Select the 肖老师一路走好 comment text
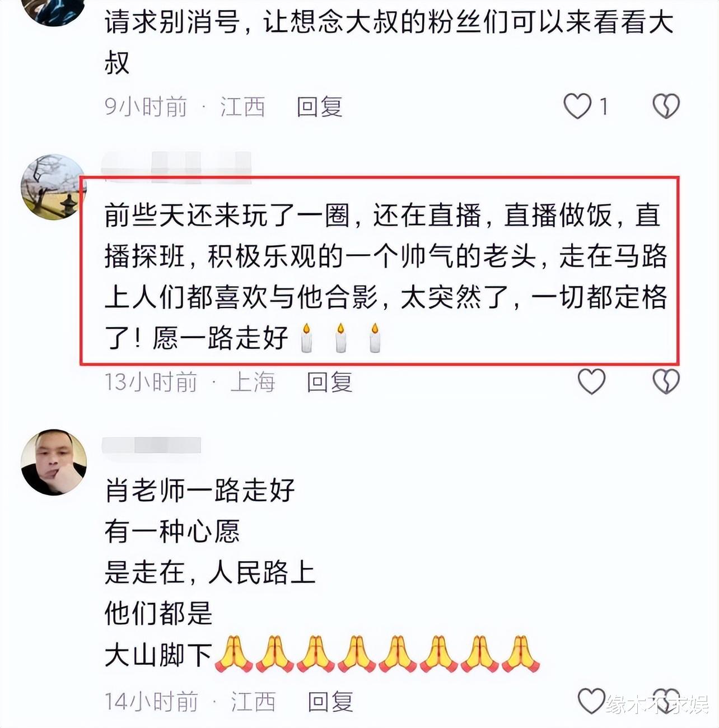Screen dimensions: 719x728 tap(322, 572)
